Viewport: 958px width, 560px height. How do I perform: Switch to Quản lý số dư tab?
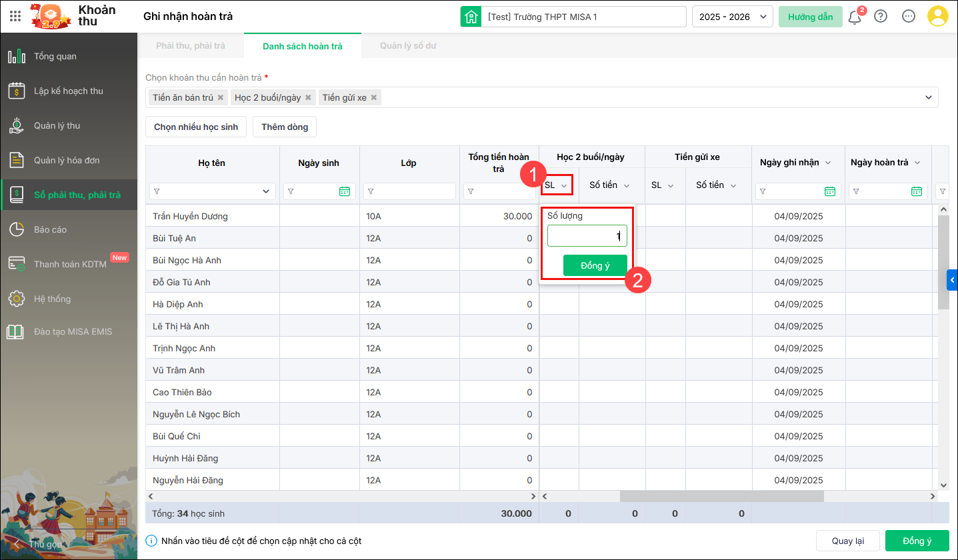(x=408, y=46)
